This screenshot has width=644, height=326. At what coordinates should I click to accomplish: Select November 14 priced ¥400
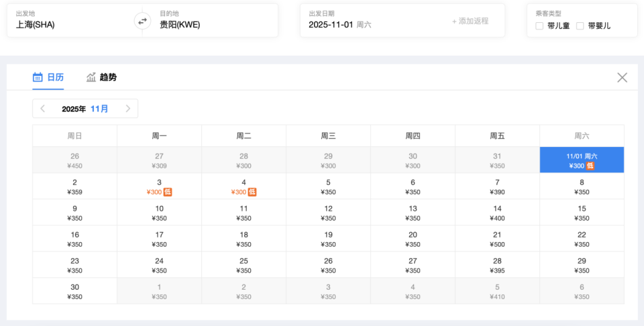(497, 213)
